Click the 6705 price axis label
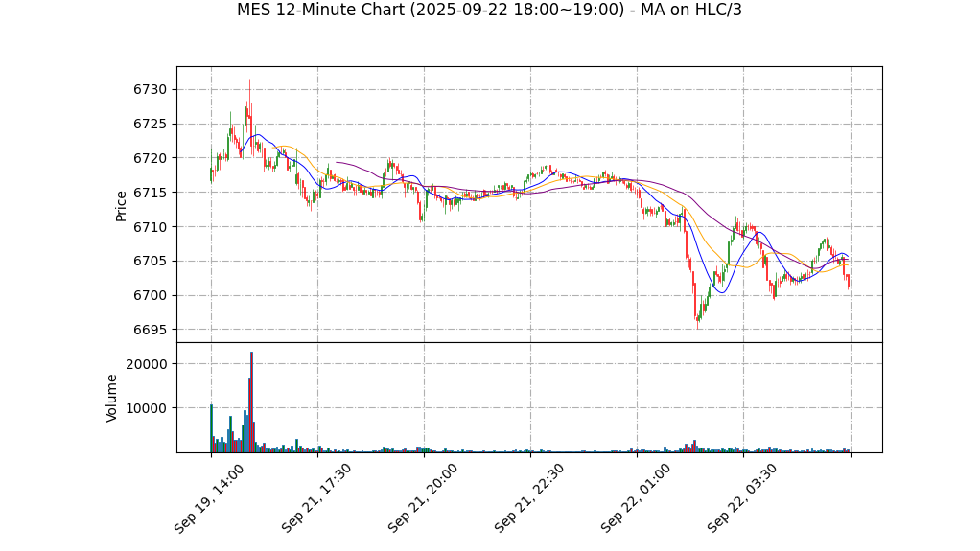The width and height of the screenshot is (980, 551). (150, 262)
